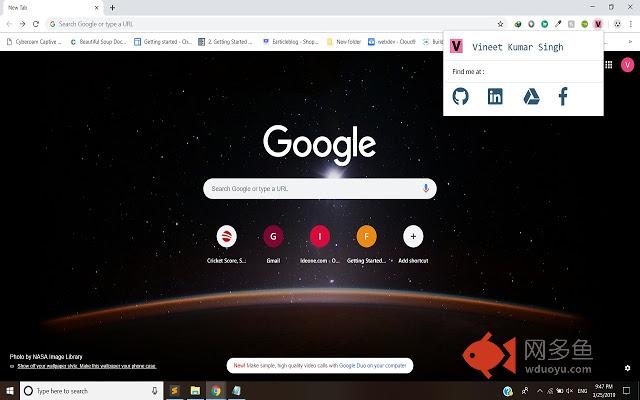Open the Getting Started shortcut tile

pos(367,236)
